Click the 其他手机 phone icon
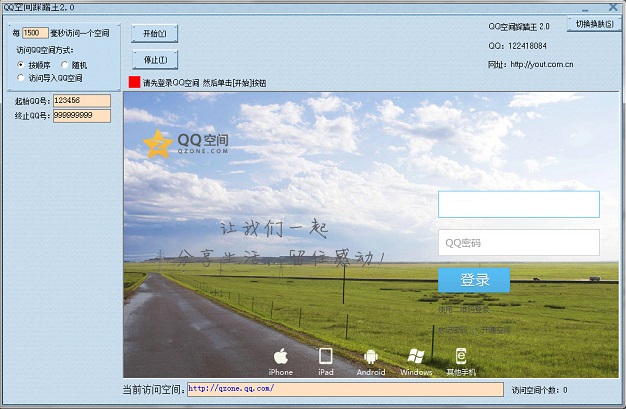The height and width of the screenshot is (409, 626). coord(461,356)
